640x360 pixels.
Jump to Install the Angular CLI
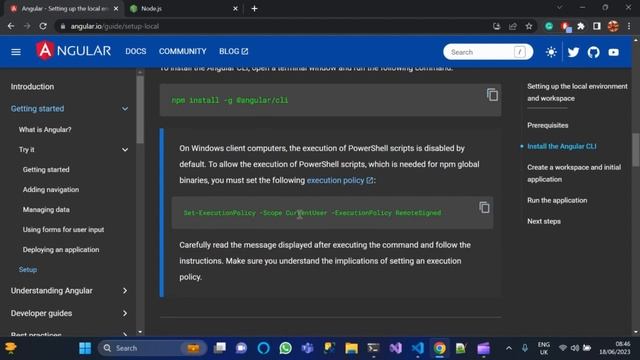(x=562, y=146)
